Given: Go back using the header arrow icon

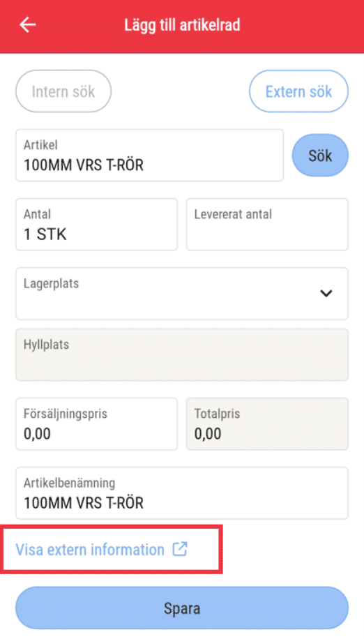Looking at the screenshot, I should [28, 25].
